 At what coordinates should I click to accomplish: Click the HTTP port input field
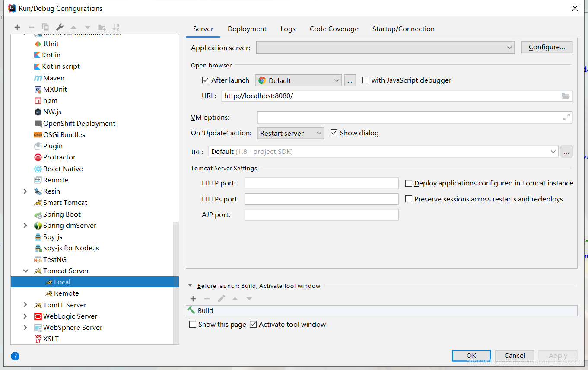321,183
